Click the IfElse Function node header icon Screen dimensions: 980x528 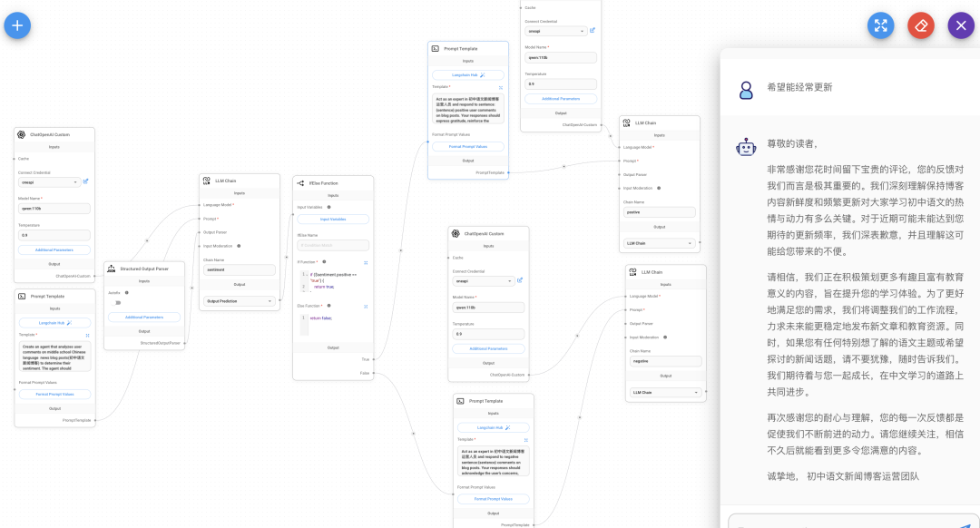[299, 183]
